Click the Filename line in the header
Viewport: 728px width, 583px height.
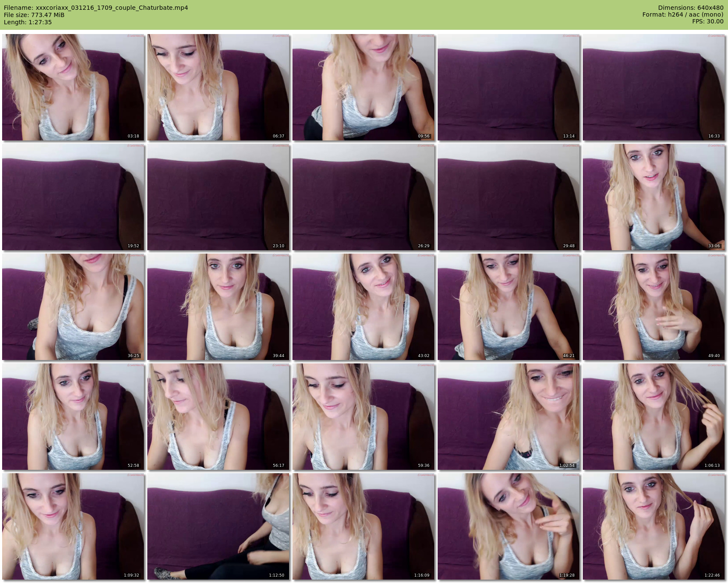click(x=96, y=8)
